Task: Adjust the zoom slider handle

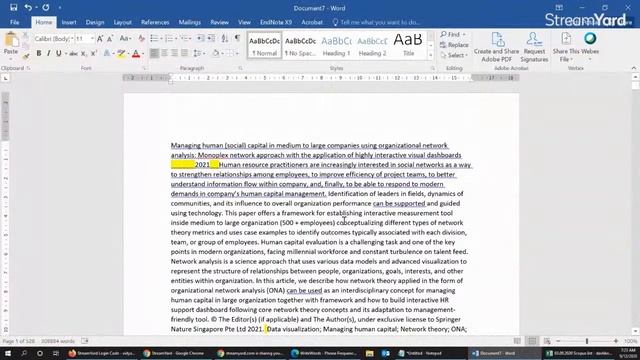Action: pyautogui.click(x=587, y=341)
